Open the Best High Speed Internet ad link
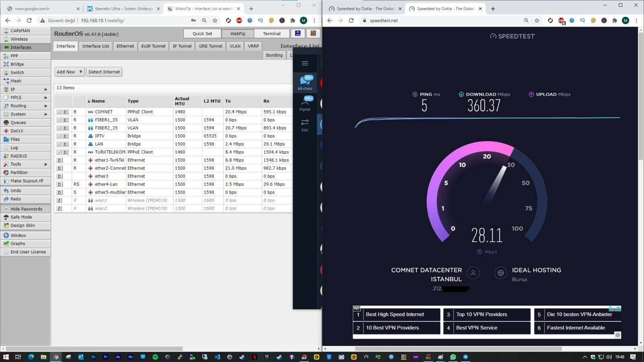 tap(396, 315)
